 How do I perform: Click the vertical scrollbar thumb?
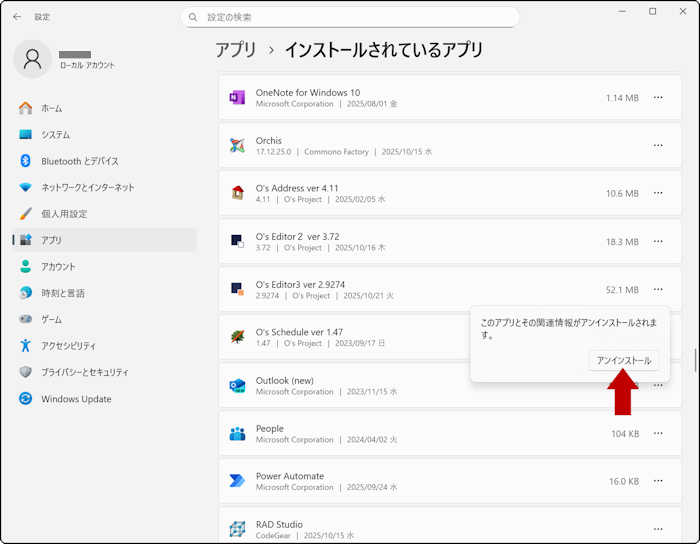(695, 360)
